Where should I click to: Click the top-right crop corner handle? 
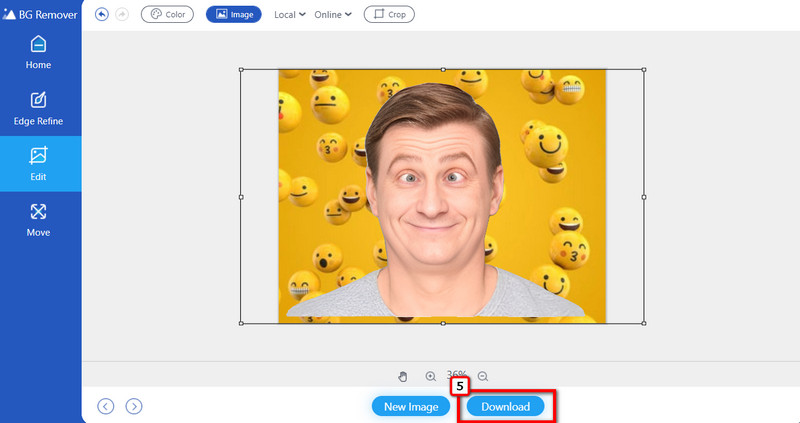[x=644, y=69]
